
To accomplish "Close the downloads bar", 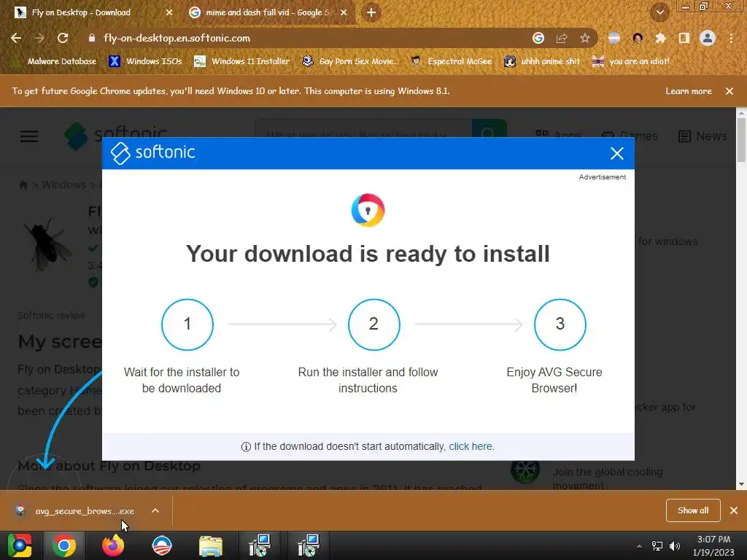I will 734,510.
